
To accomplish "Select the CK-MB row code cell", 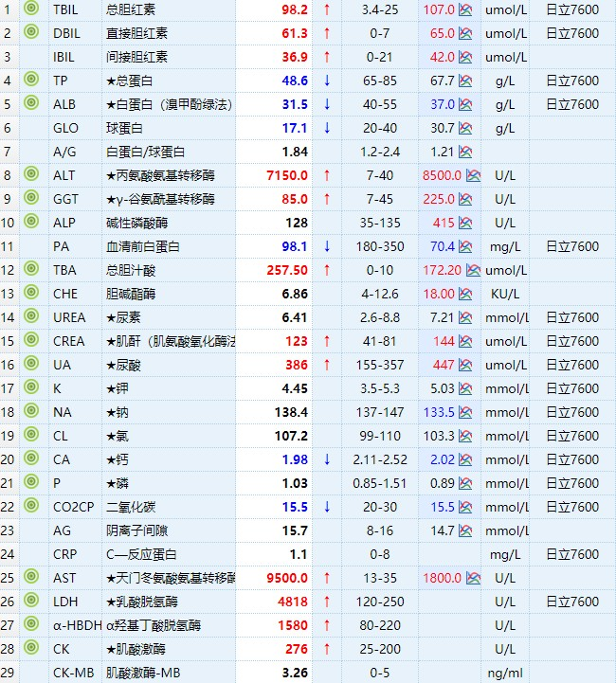I will coord(74,673).
